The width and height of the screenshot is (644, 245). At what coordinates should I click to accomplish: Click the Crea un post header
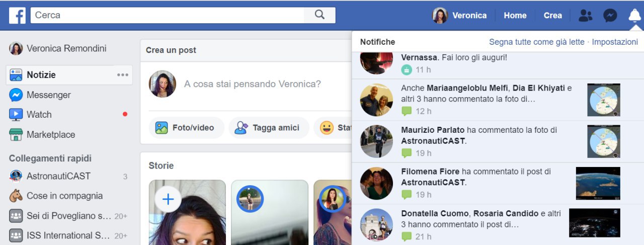(x=171, y=50)
